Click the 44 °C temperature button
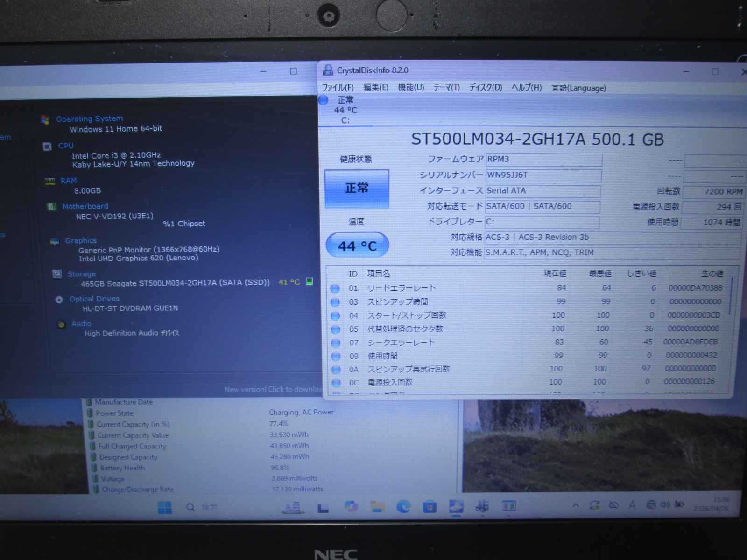The width and height of the screenshot is (747, 560). [x=357, y=245]
